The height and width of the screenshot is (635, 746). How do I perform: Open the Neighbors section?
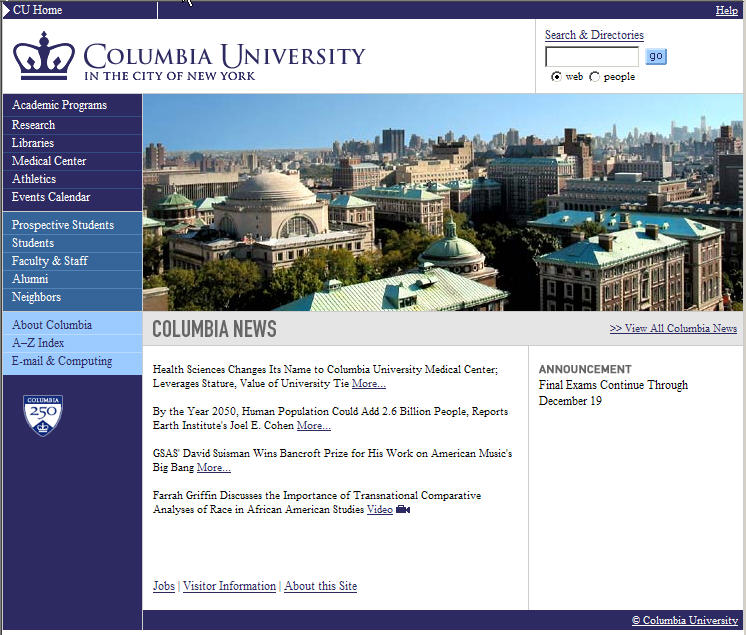click(x=36, y=297)
